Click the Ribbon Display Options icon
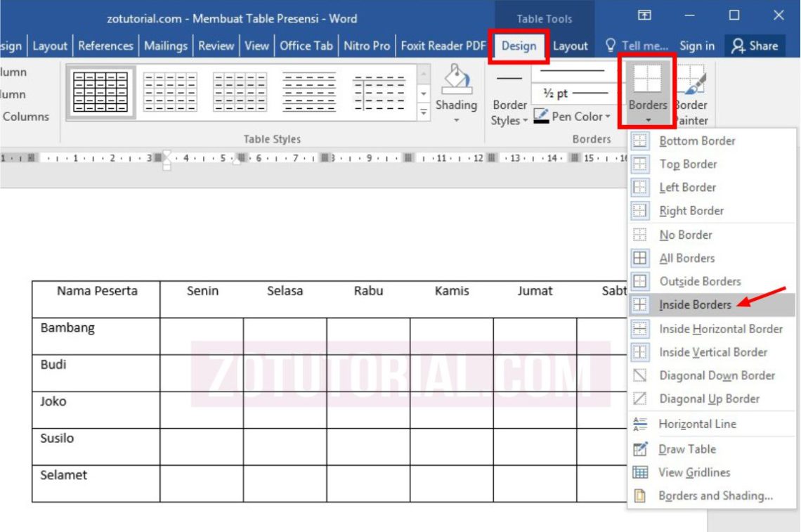 click(644, 15)
